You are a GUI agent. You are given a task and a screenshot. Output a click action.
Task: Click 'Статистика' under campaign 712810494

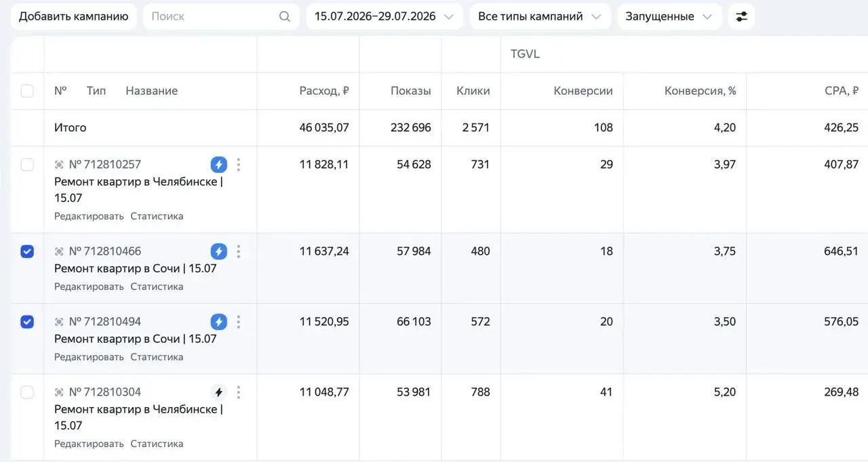[x=157, y=357]
